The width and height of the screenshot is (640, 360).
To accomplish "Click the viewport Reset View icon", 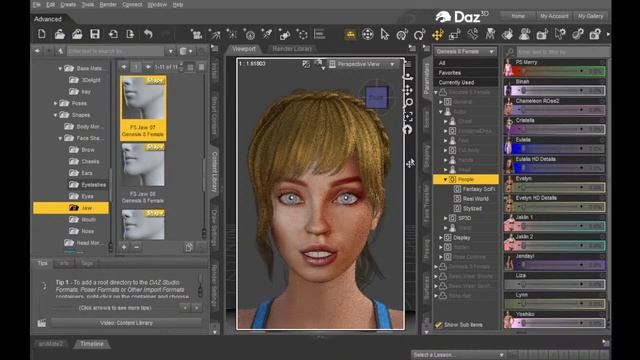I will [408, 130].
